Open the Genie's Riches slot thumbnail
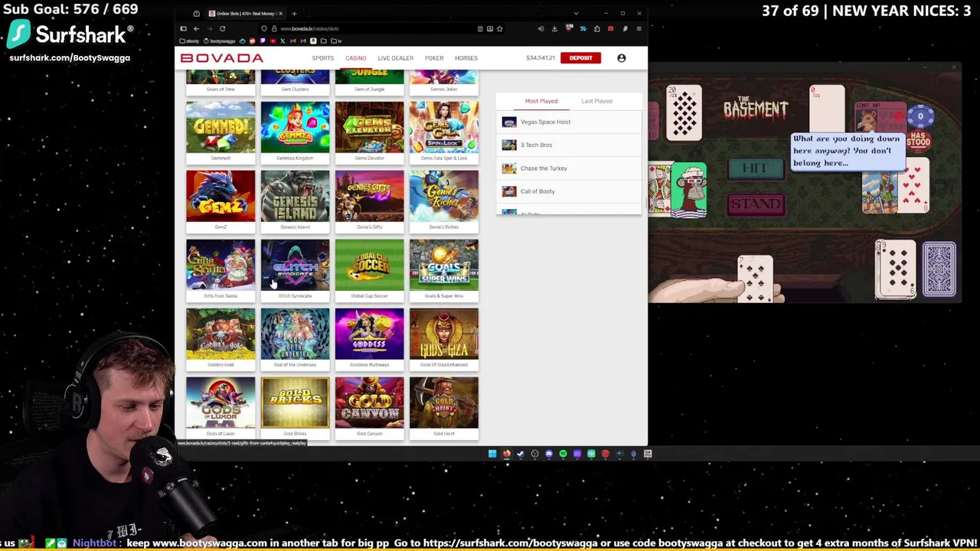 [444, 197]
